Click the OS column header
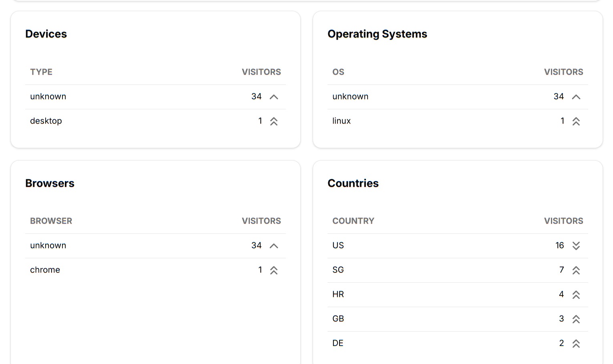 tap(338, 72)
